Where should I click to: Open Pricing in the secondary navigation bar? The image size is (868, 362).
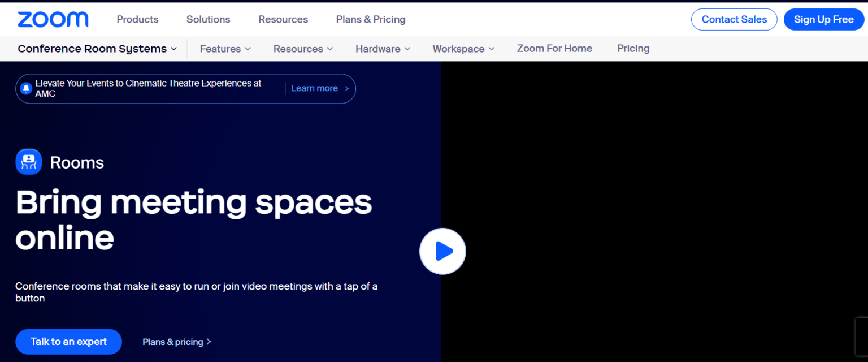pos(633,49)
